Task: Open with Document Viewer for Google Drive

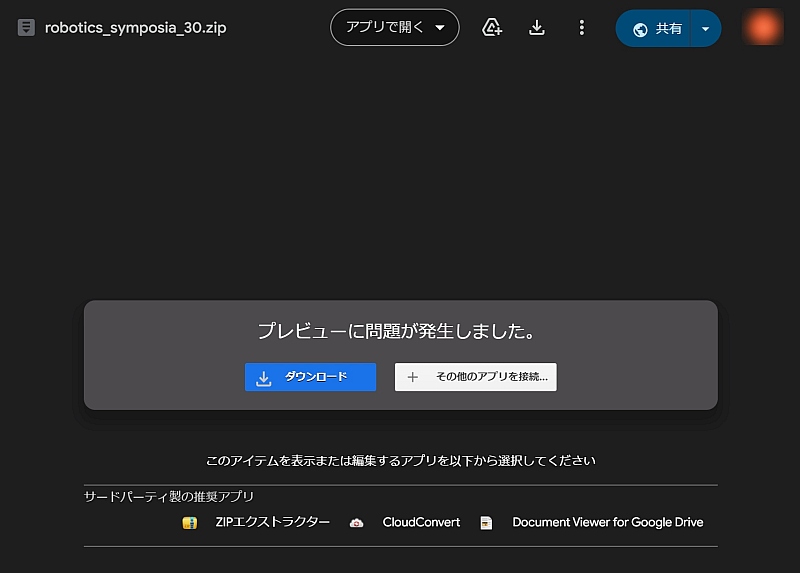Action: click(x=607, y=522)
